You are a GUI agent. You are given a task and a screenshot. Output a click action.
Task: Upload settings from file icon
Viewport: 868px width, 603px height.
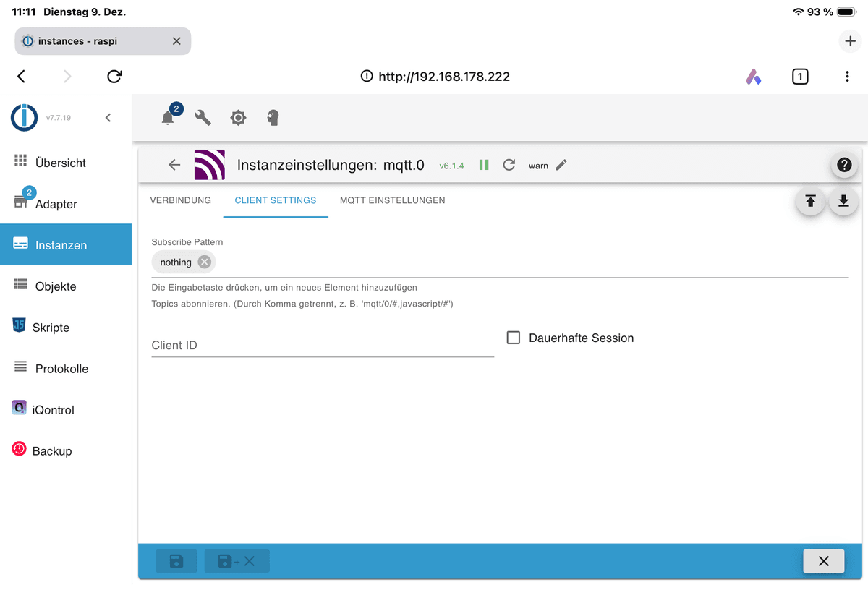[810, 201]
